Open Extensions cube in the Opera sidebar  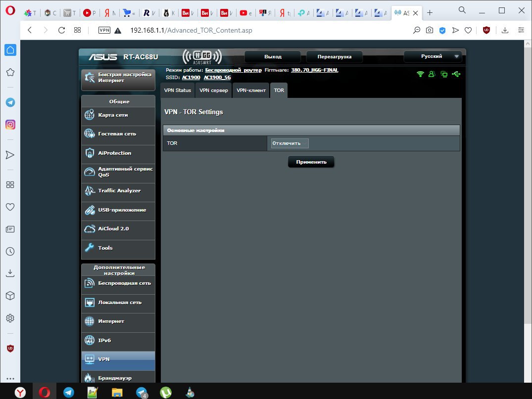pos(10,296)
